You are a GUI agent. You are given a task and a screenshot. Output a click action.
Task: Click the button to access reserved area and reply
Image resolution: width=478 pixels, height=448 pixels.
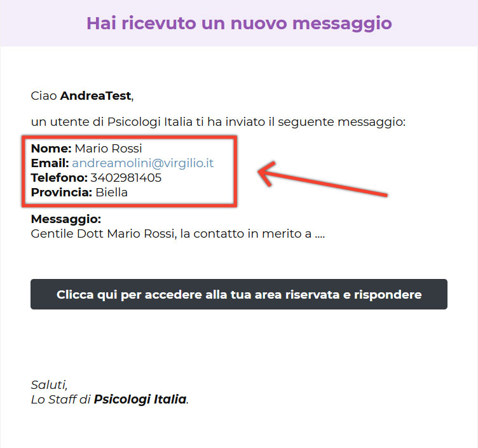239,294
